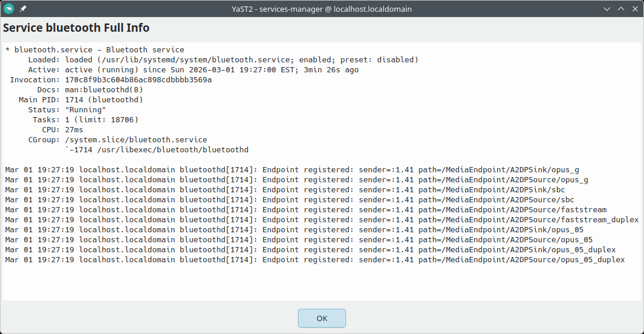Click the Invocation ID hash value
644x334 pixels.
[x=138, y=80]
